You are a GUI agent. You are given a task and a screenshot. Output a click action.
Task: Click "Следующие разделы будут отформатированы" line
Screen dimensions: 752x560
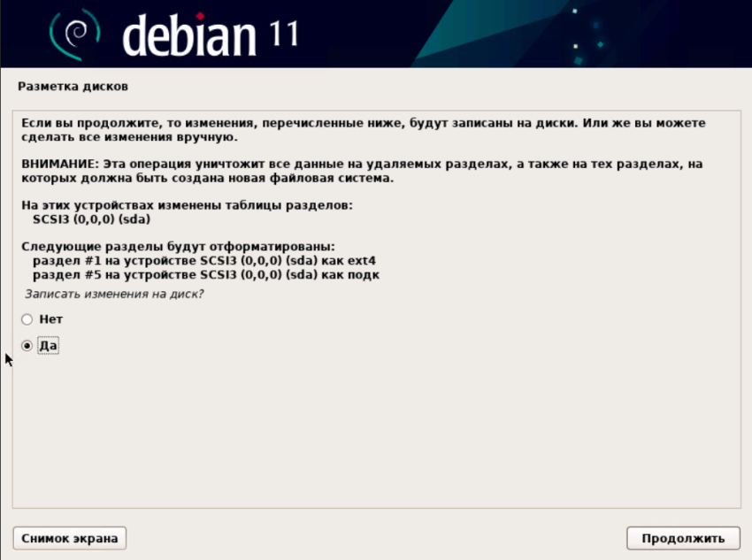pyautogui.click(x=178, y=247)
